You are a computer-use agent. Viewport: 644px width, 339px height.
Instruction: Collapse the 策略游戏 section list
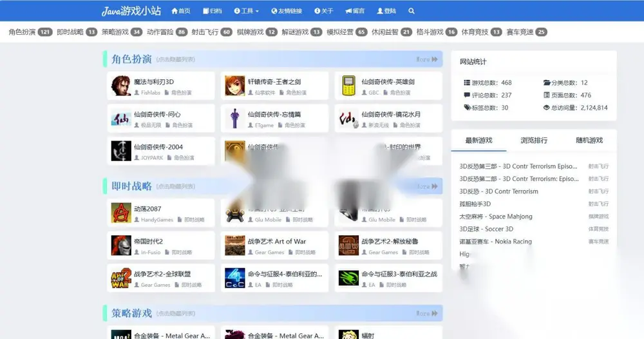click(175, 313)
